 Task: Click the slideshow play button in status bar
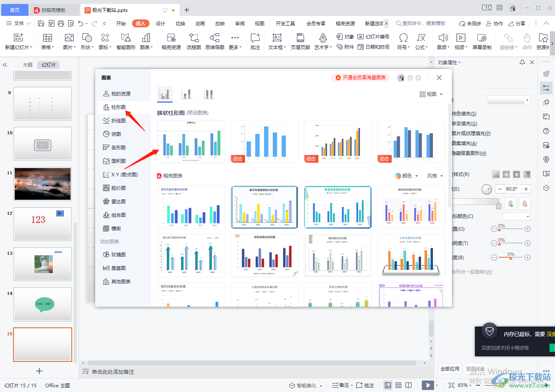pyautogui.click(x=428, y=385)
